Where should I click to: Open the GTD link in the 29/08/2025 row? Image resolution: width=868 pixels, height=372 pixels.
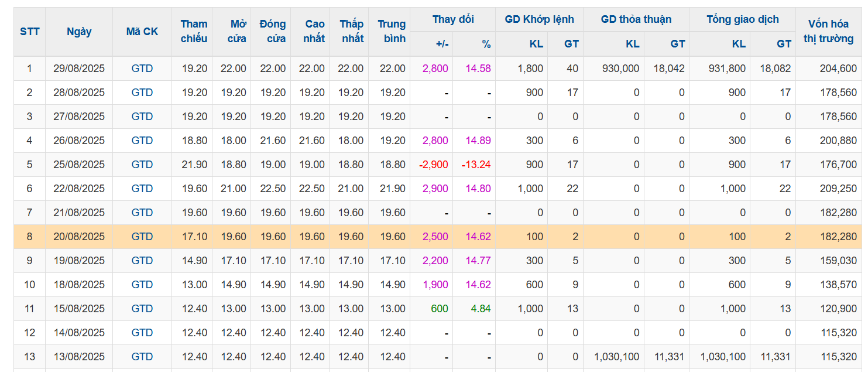click(x=142, y=69)
